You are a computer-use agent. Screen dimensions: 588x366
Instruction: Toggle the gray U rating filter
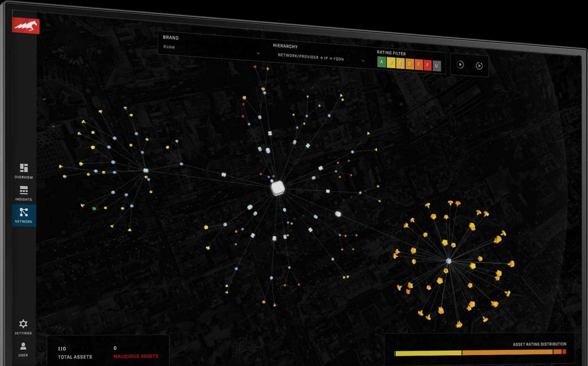(436, 66)
